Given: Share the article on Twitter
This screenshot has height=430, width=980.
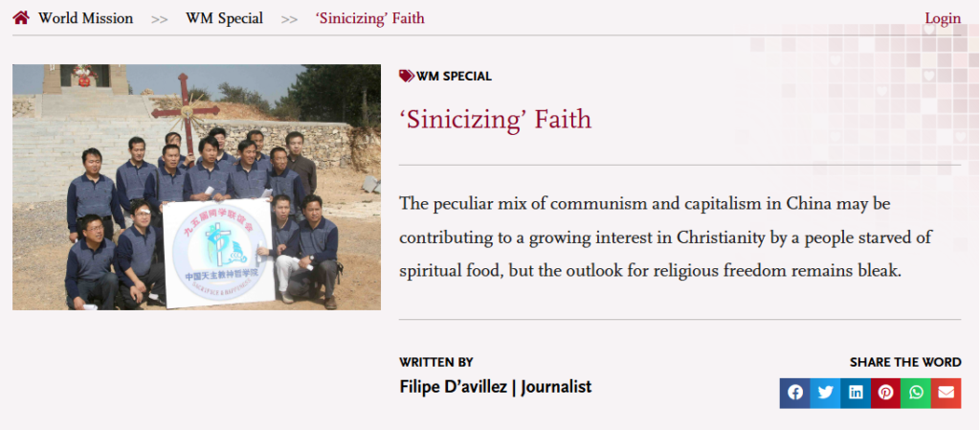Looking at the screenshot, I should coord(825,393).
